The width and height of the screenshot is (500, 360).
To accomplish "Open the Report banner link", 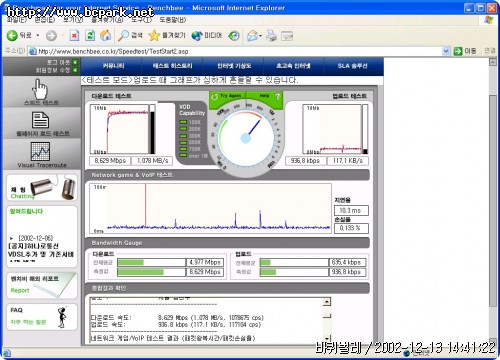I will [x=42, y=286].
